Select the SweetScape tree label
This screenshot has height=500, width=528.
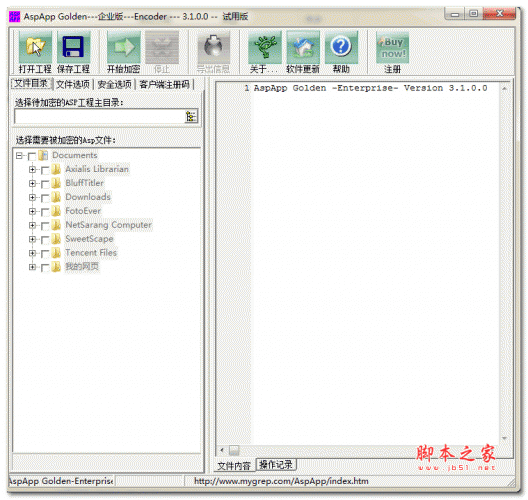(x=89, y=239)
